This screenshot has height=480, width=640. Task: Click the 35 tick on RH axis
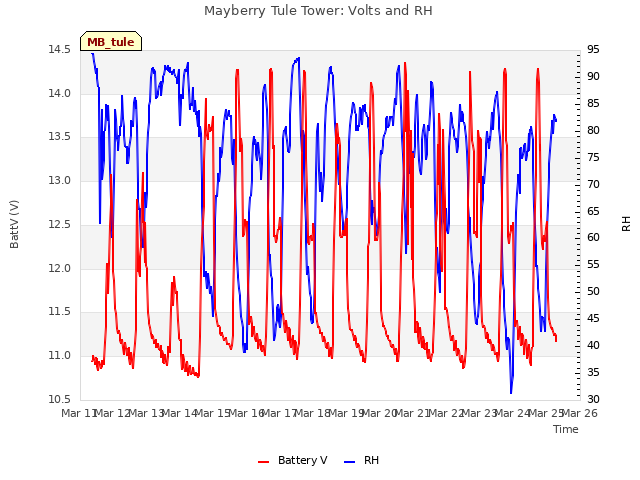tap(593, 372)
